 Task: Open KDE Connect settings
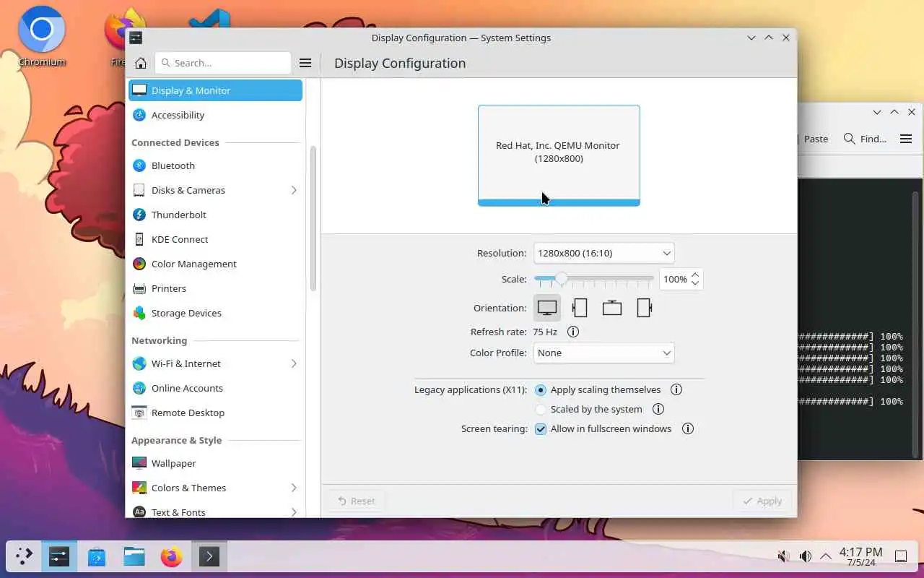click(x=216, y=239)
